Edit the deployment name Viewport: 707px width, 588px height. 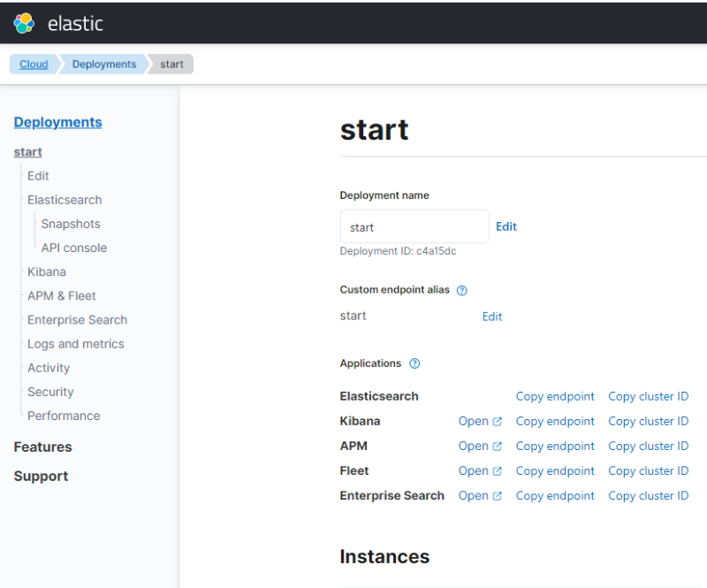(x=506, y=226)
